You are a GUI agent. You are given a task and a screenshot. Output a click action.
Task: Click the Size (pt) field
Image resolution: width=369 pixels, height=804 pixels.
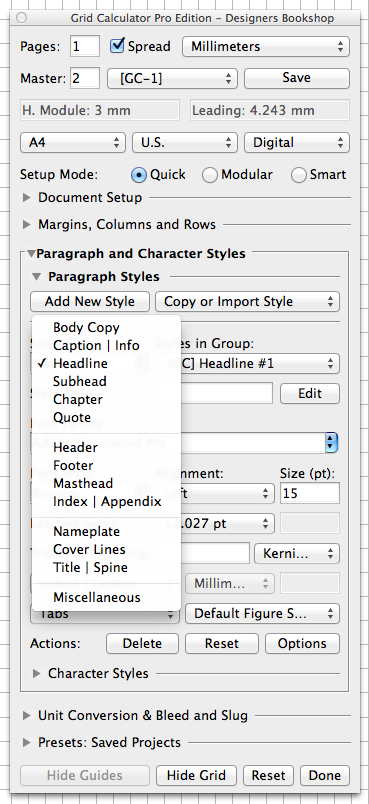pos(310,494)
